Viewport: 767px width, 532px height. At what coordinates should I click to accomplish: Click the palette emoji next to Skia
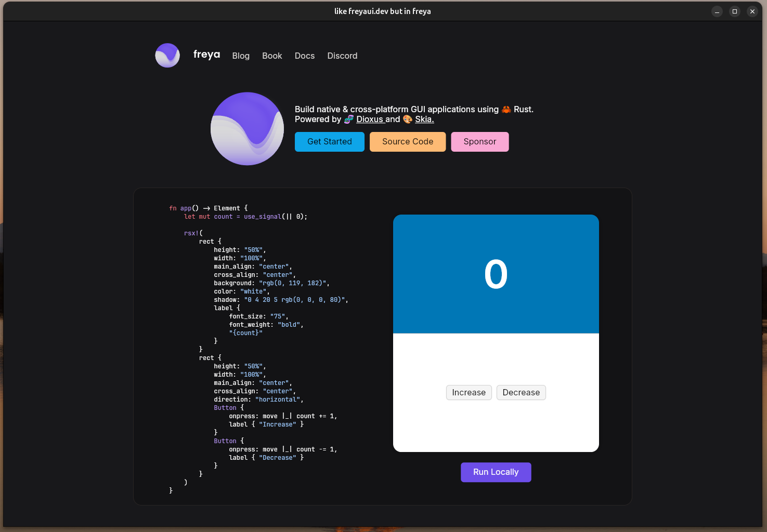pyautogui.click(x=407, y=119)
